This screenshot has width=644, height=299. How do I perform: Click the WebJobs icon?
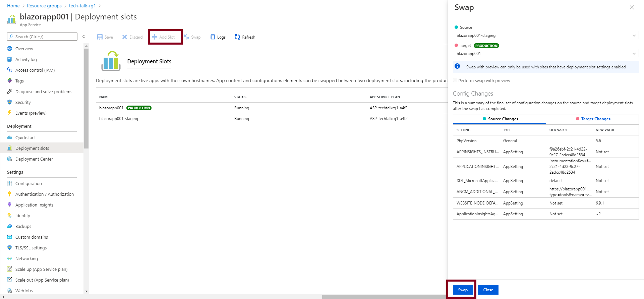(x=10, y=291)
